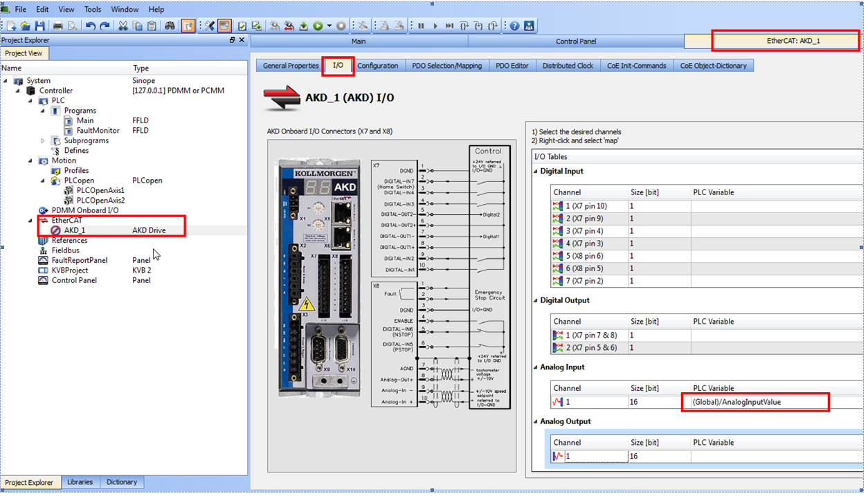Open the dropdown arrow beside the run button
This screenshot has height=496, width=868.
329,26
